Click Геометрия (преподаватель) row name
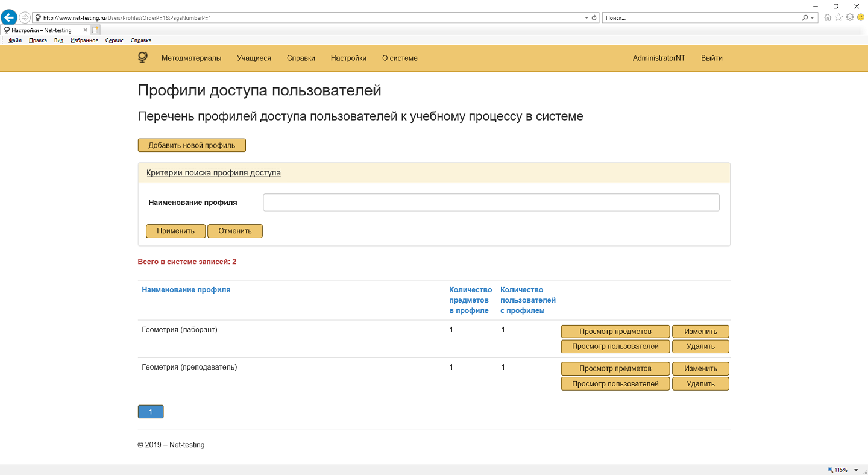 (x=189, y=367)
